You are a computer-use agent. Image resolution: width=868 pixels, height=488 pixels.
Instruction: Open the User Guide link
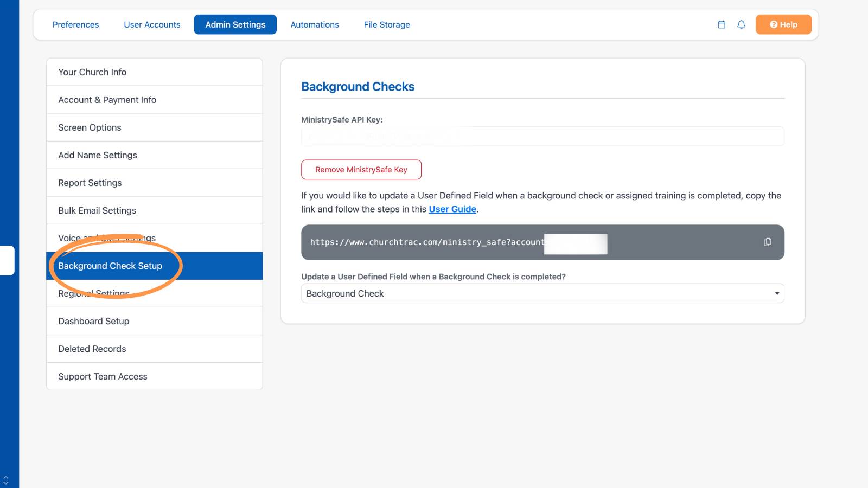tap(452, 209)
